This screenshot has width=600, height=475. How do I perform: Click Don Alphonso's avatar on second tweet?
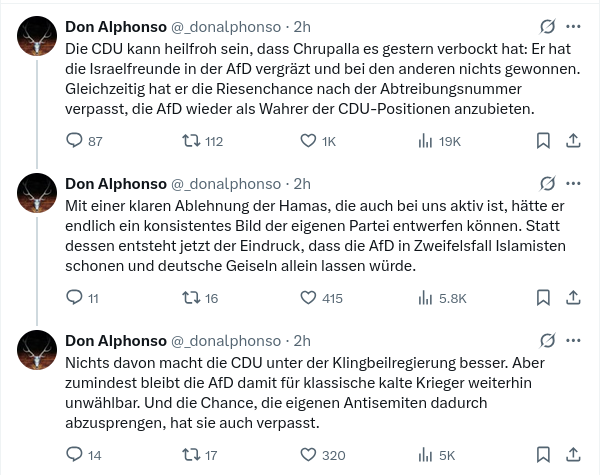38,191
